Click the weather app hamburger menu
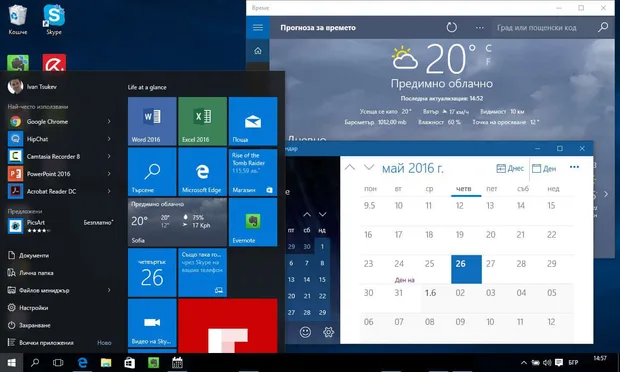 (x=258, y=27)
